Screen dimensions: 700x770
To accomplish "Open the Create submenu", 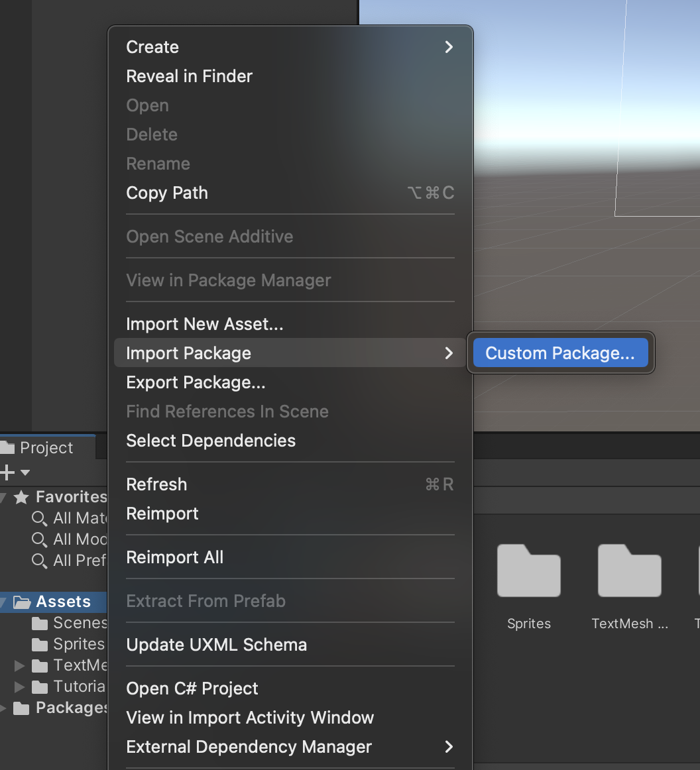I will click(x=290, y=47).
